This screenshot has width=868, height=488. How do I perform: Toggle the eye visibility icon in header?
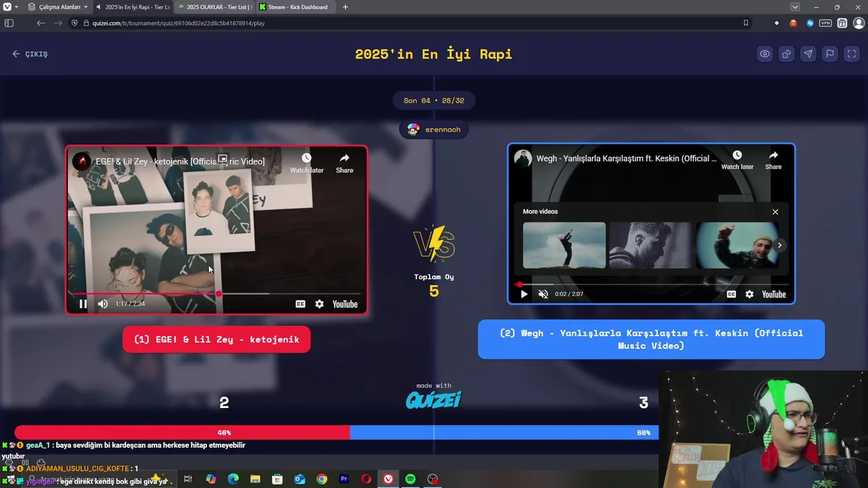pyautogui.click(x=765, y=54)
